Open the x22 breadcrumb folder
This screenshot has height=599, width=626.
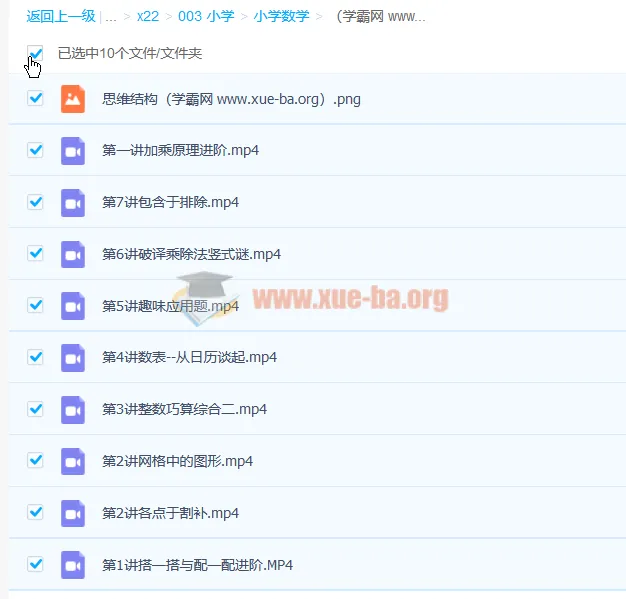pos(148,17)
